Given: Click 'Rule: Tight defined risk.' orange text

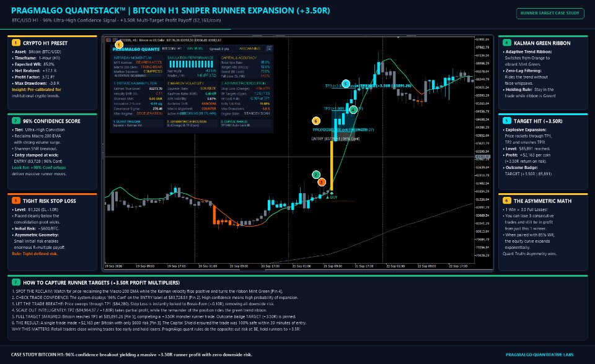Looking at the screenshot, I should coord(35,254).
